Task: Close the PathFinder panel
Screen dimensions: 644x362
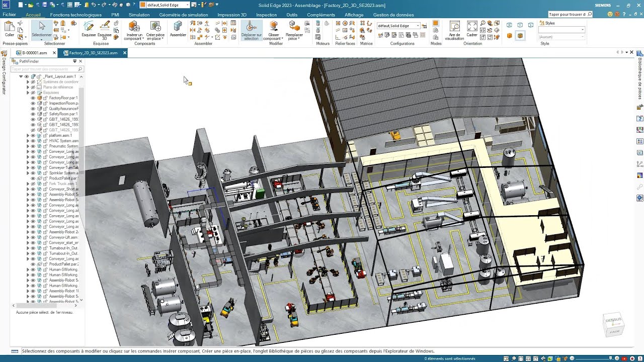Action: (x=80, y=61)
